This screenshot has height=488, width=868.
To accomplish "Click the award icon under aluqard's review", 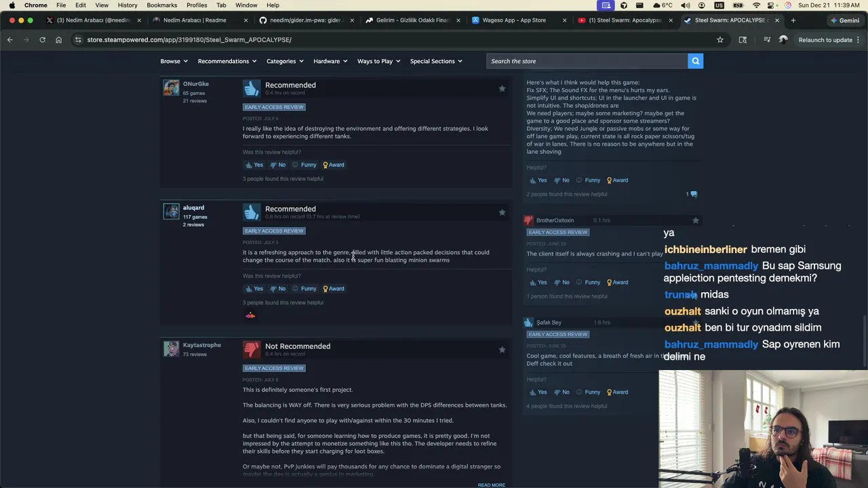I will 250,315.
